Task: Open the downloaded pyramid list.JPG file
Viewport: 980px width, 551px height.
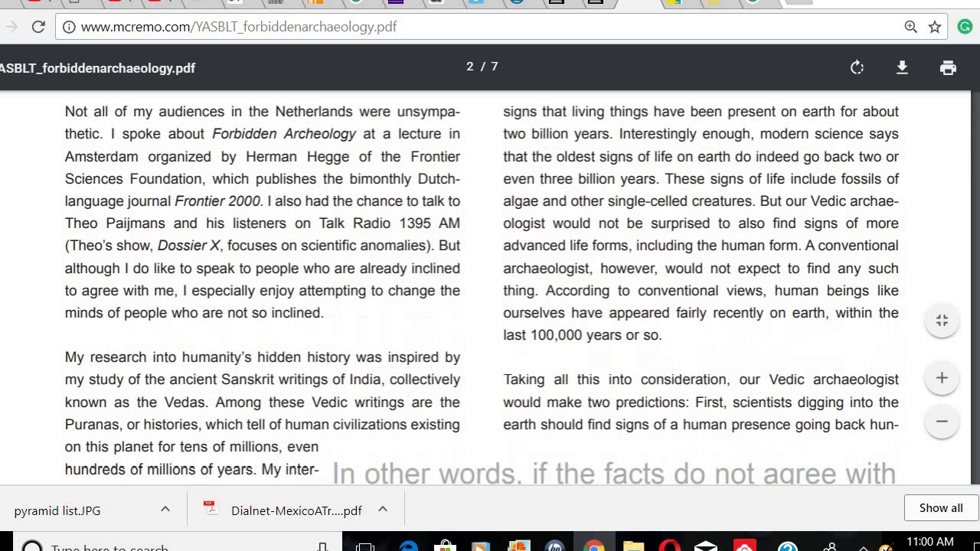Action: pyautogui.click(x=57, y=510)
